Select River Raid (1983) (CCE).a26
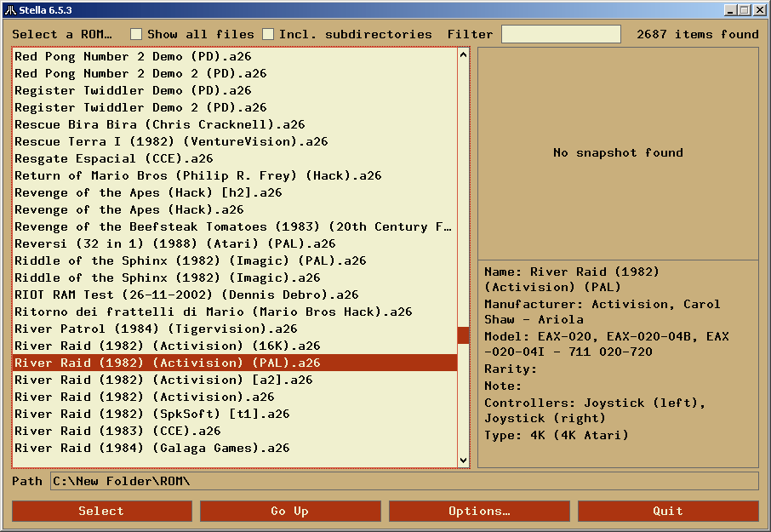 pos(235,432)
